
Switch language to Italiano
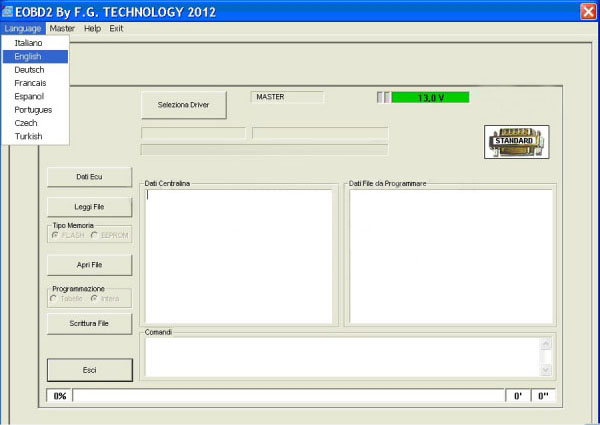click(29, 44)
